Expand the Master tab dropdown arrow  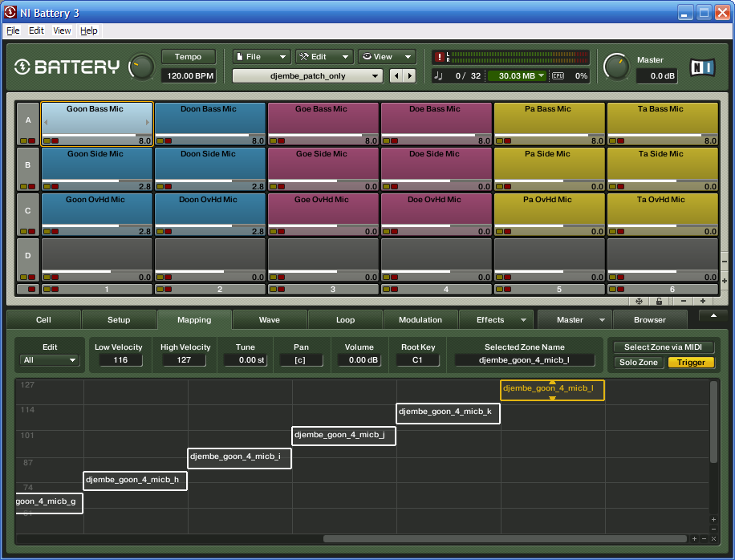tap(602, 320)
